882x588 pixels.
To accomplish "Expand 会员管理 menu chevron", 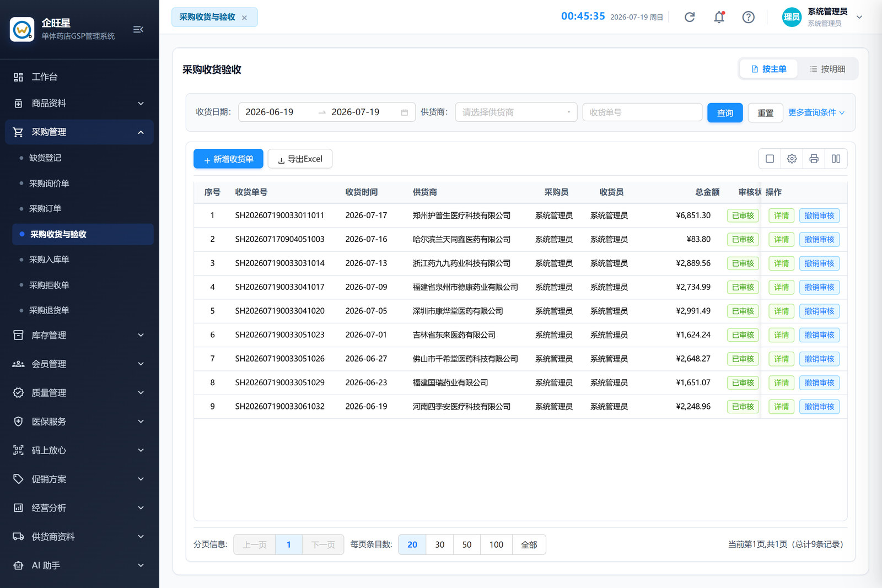I will [141, 364].
